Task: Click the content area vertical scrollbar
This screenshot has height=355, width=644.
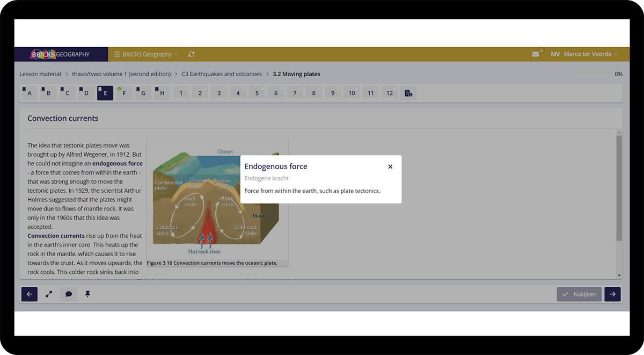Action: coord(619,188)
